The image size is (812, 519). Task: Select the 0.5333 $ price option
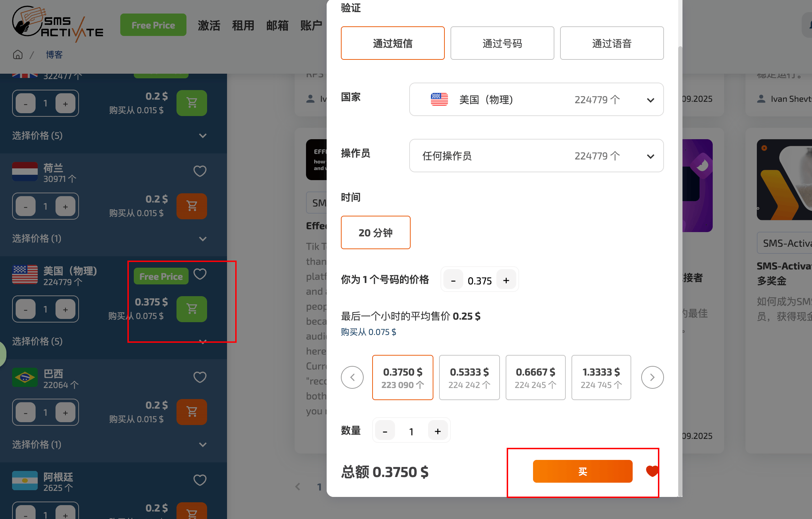(469, 377)
